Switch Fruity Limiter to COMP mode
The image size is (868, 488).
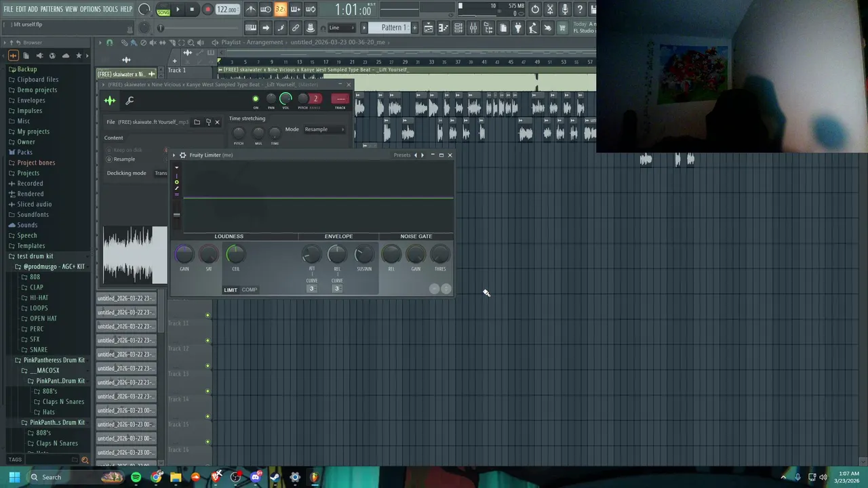point(250,290)
